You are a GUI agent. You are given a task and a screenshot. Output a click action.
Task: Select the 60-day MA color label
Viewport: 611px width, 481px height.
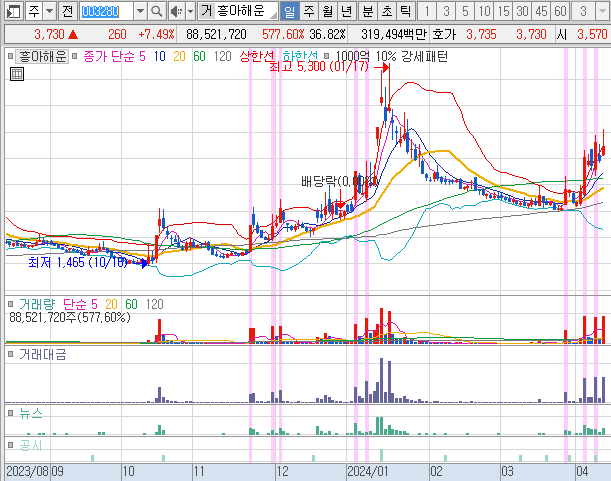(199, 57)
